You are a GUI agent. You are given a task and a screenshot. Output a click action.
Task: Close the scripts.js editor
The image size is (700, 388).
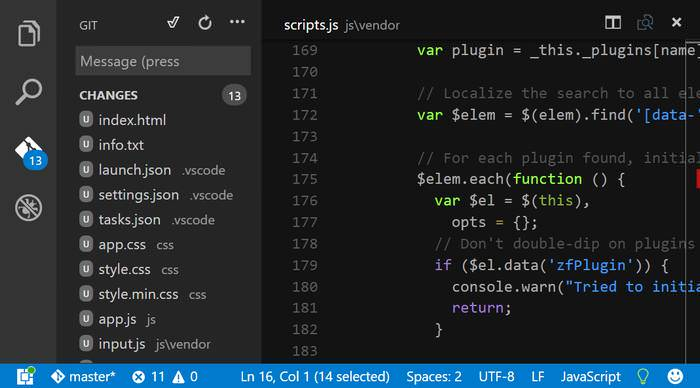pyautogui.click(x=677, y=22)
